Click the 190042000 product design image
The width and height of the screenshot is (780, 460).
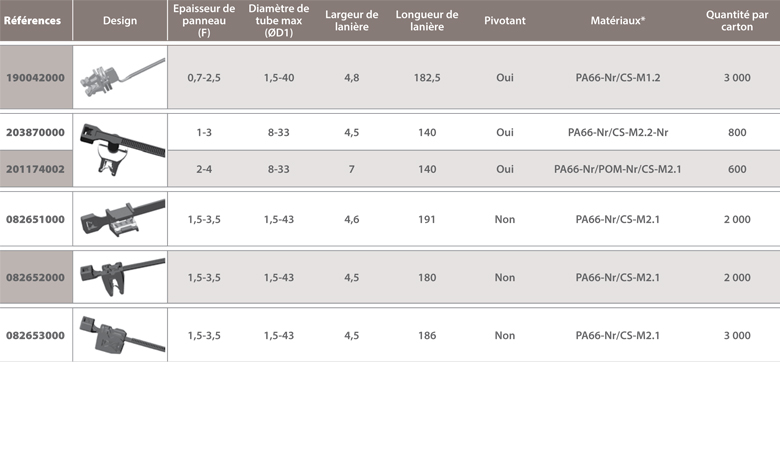tap(119, 77)
